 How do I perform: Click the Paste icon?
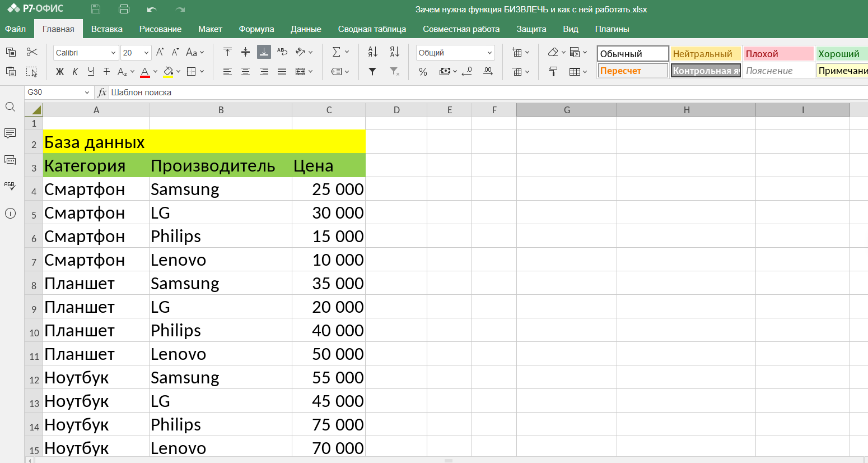[x=11, y=71]
